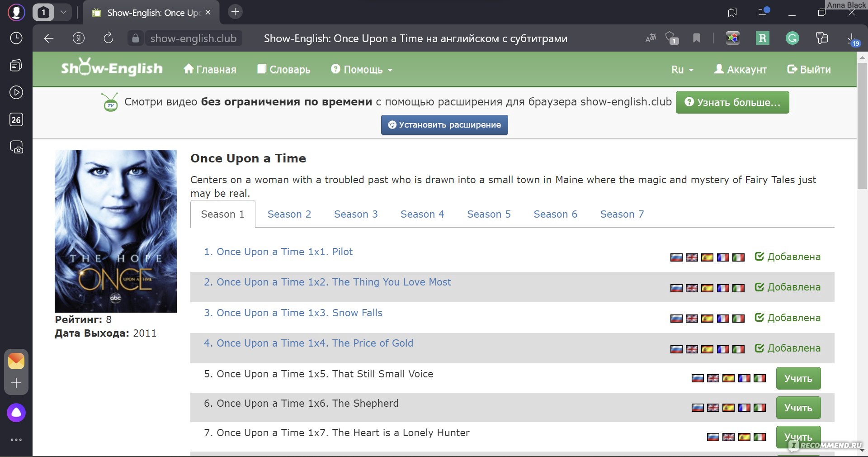Image resolution: width=868 pixels, height=457 pixels.
Task: Click the Show-English logo
Action: 112,67
